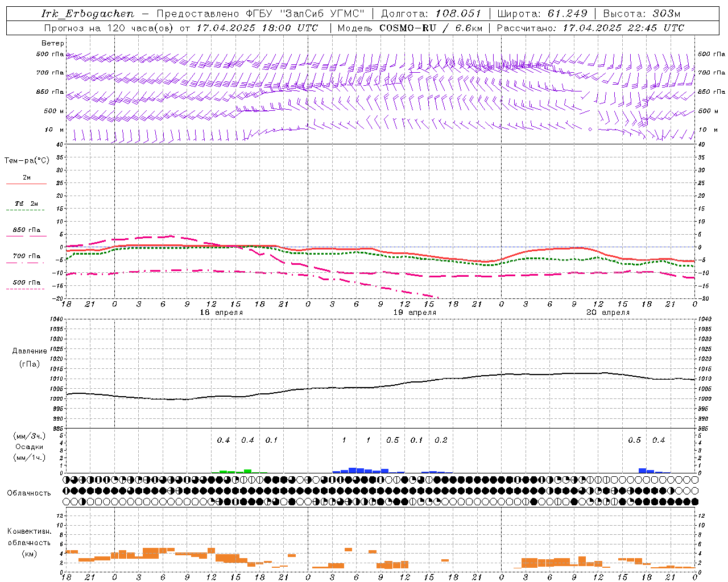Click the "(мм/1ч.)" unit label
Image resolution: width=728 pixels, height=582 pixels.
coord(29,457)
